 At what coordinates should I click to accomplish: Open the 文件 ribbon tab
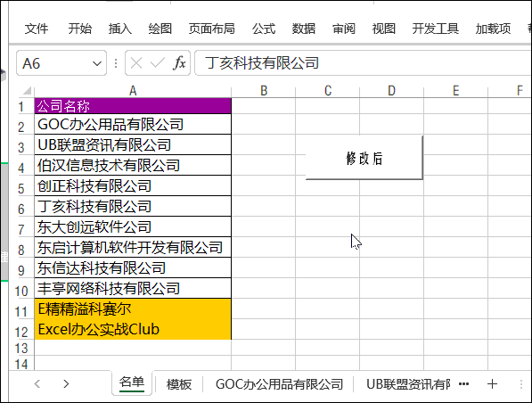click(x=37, y=29)
